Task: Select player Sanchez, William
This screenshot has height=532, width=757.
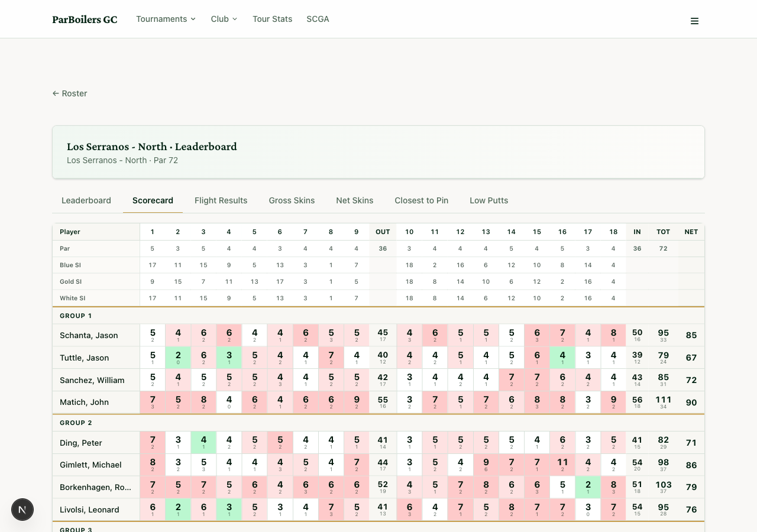Action: [92, 380]
